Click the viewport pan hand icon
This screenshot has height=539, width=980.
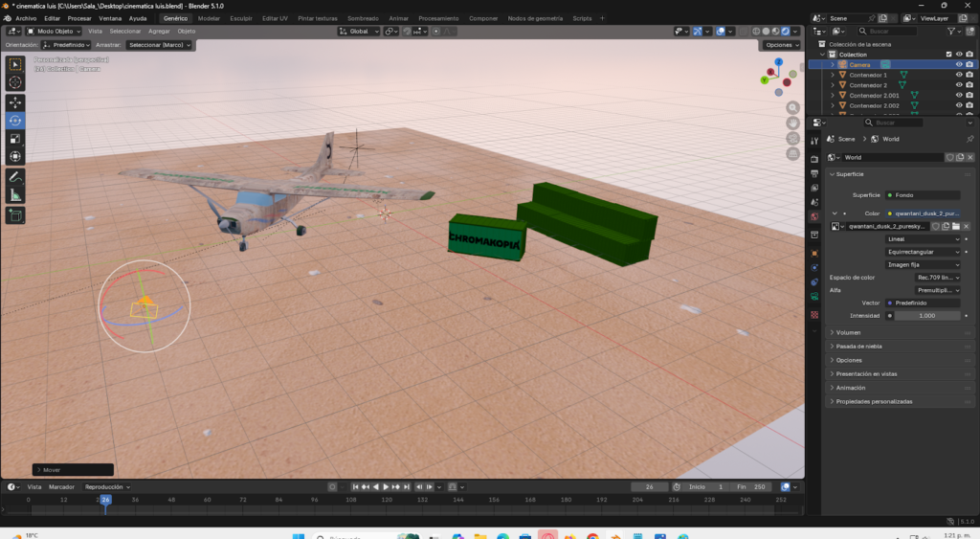click(x=792, y=124)
